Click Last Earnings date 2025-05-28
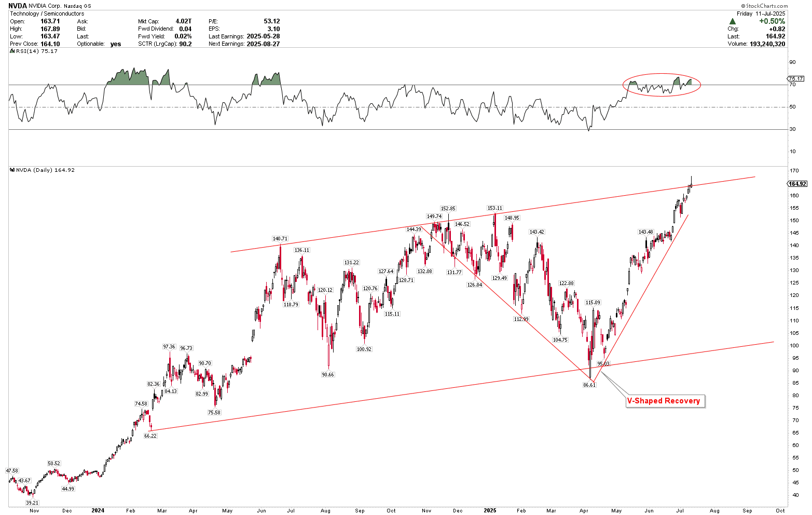The height and width of the screenshot is (515, 812). click(263, 36)
